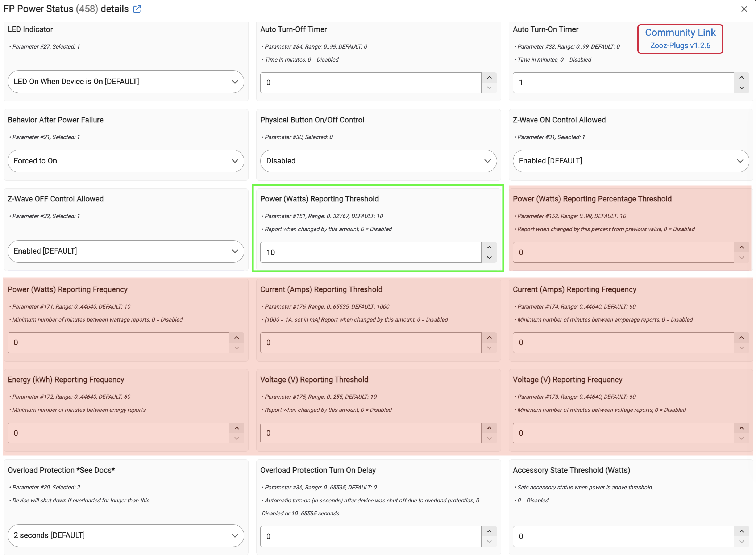Screen dimensions: 756x560
Task: Click Accessory State Threshold input field
Action: (623, 536)
